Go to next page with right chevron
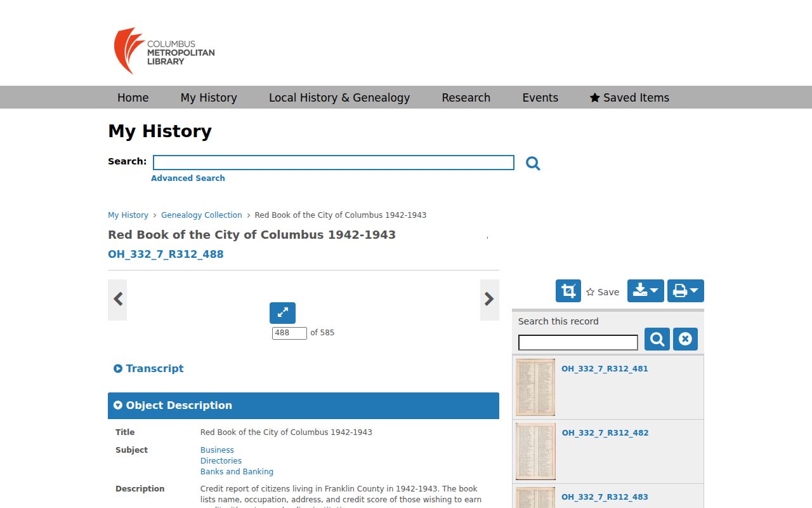812x508 pixels. [489, 300]
